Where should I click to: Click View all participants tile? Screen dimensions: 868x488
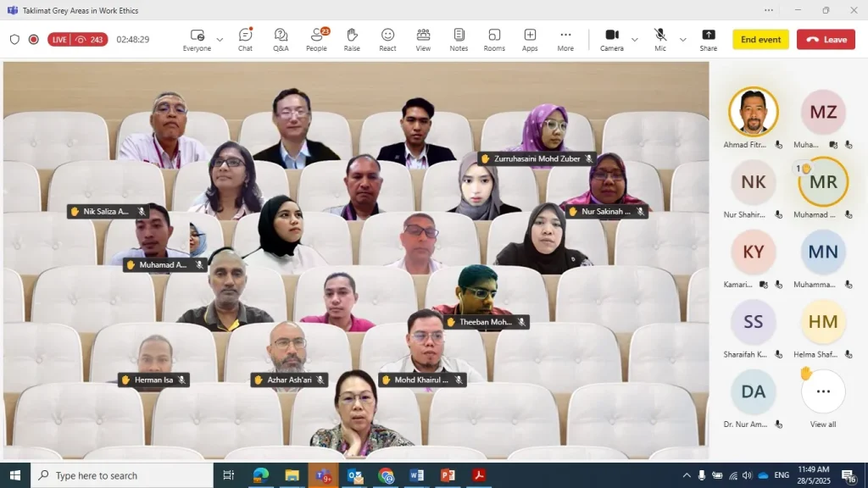[823, 397]
